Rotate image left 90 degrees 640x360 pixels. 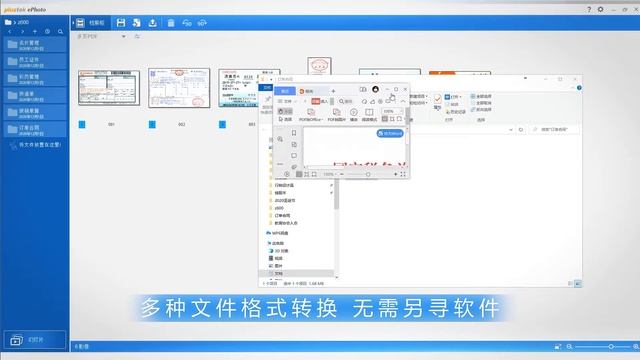pyautogui.click(x=187, y=23)
